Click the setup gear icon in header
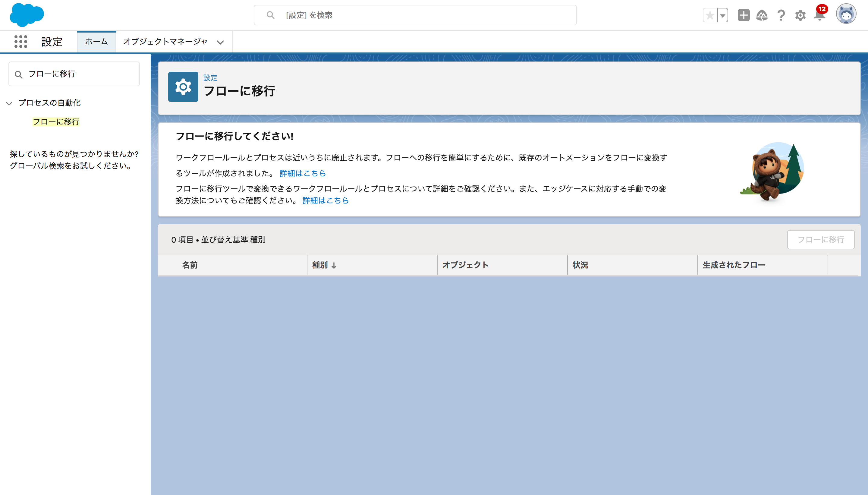 pos(800,15)
